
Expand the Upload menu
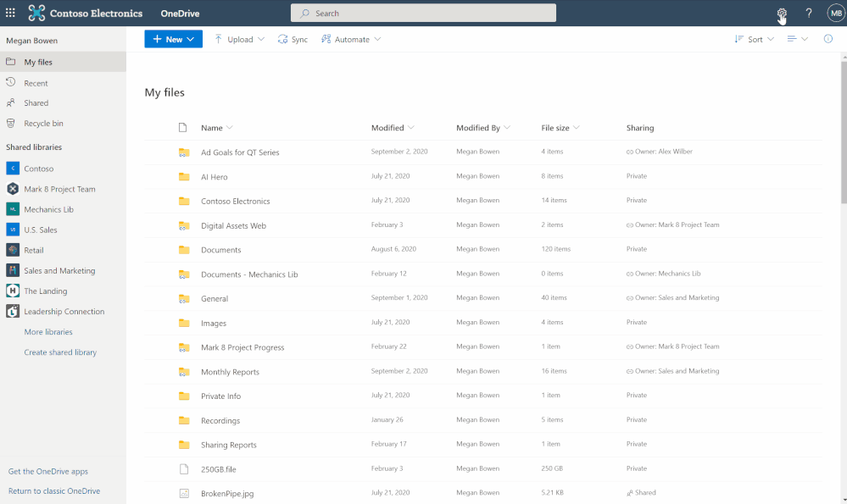[x=239, y=39]
